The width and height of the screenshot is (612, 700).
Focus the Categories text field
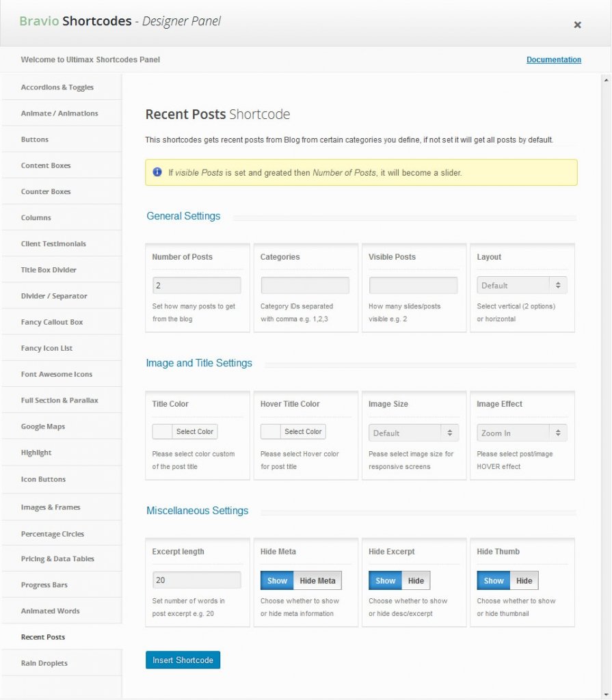point(305,285)
